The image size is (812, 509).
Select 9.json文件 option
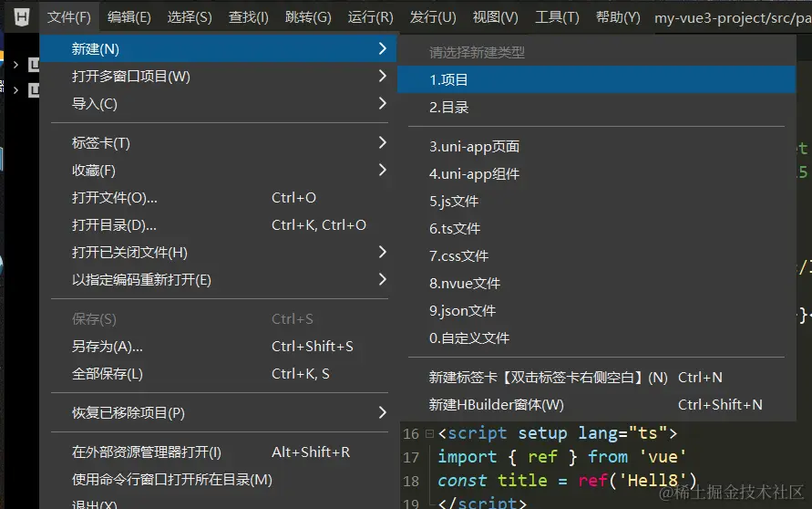click(x=597, y=311)
